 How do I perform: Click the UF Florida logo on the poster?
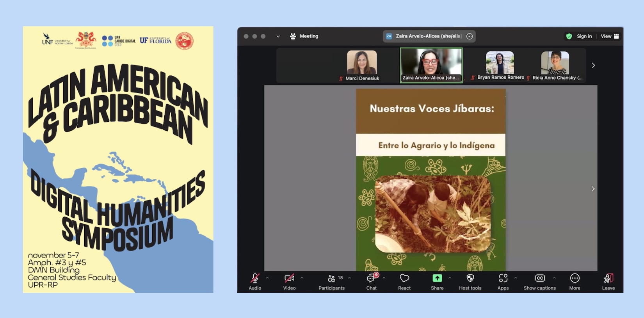coord(155,40)
